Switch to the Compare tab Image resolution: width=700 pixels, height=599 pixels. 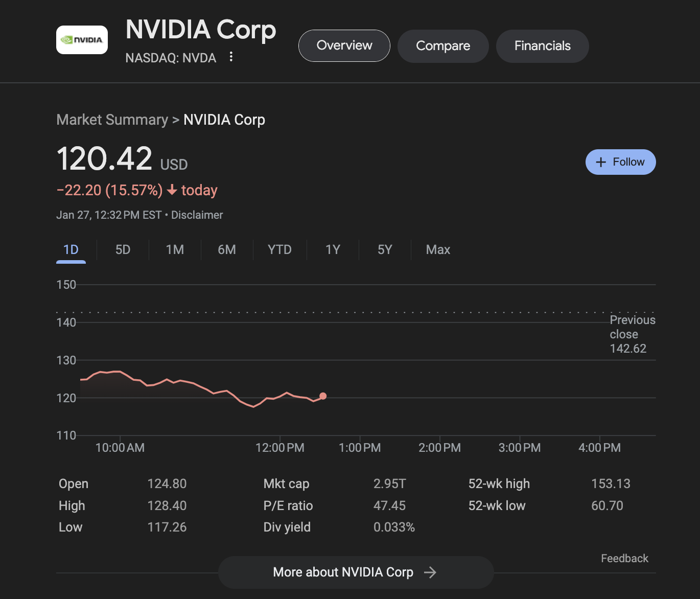click(x=442, y=46)
